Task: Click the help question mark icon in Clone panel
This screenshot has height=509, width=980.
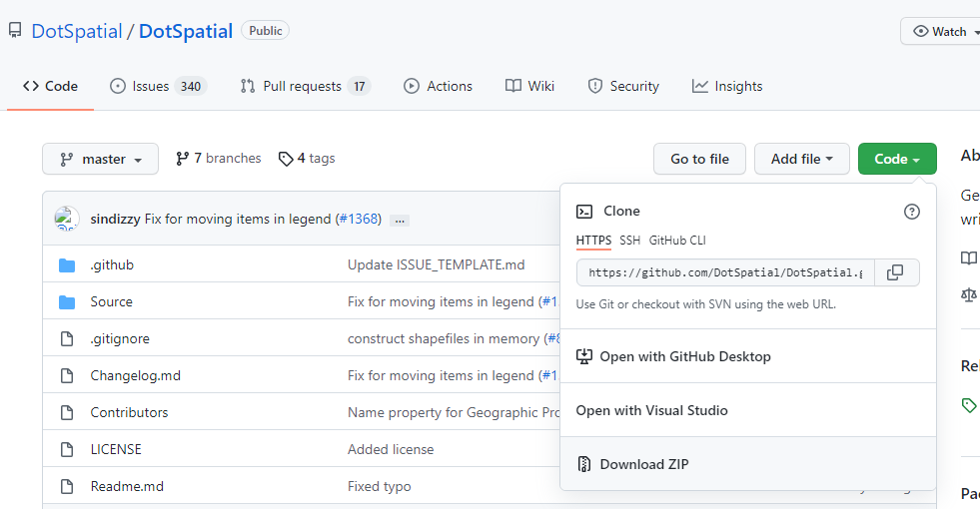Action: coord(911,212)
